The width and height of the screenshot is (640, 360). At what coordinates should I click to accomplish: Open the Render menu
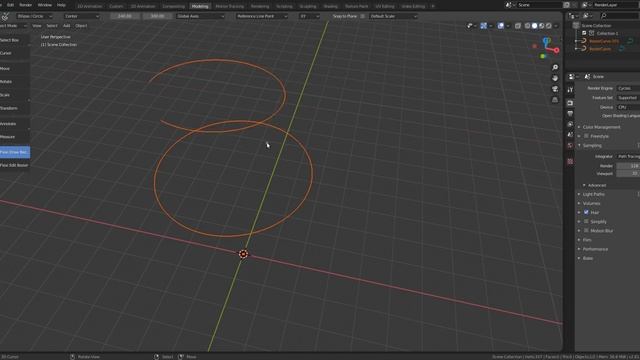coord(25,5)
